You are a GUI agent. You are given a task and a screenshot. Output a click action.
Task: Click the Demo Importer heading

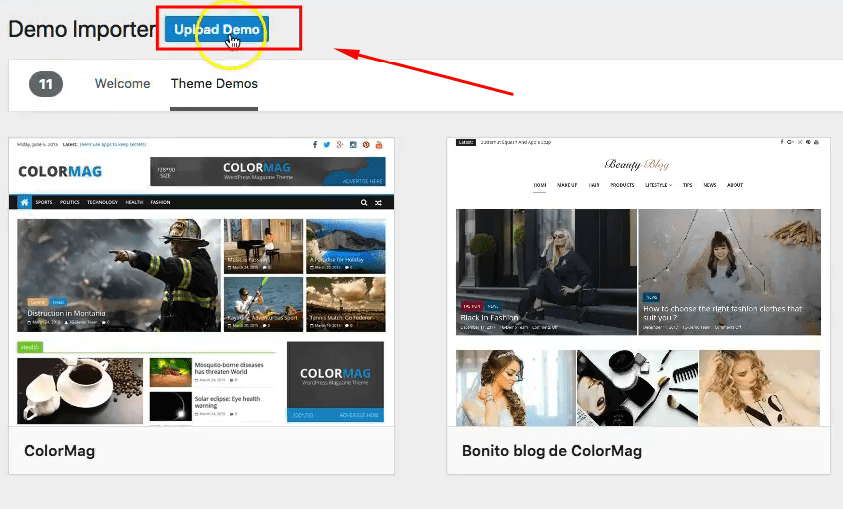(82, 29)
